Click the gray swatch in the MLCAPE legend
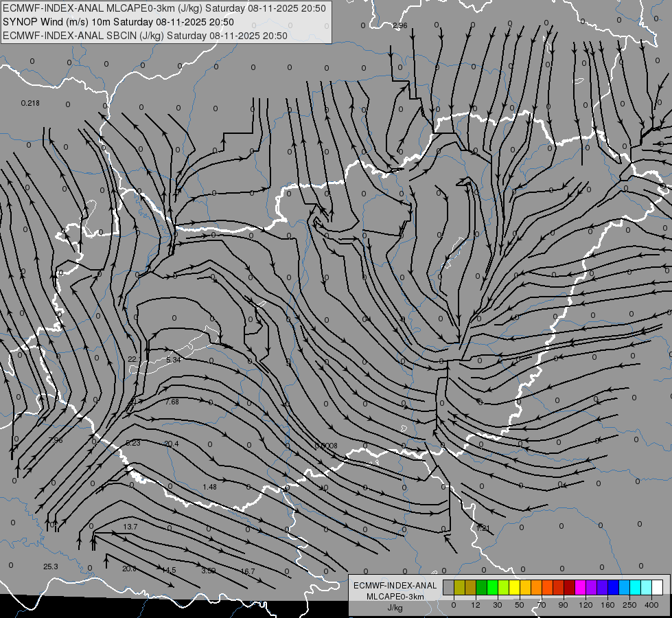This screenshot has width=672, height=618. 449,587
